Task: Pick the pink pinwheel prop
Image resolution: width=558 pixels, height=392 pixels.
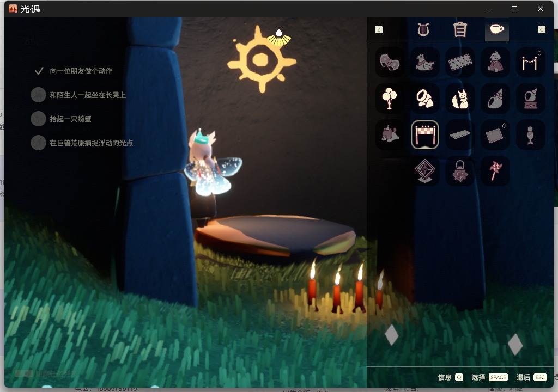Action: (x=495, y=171)
